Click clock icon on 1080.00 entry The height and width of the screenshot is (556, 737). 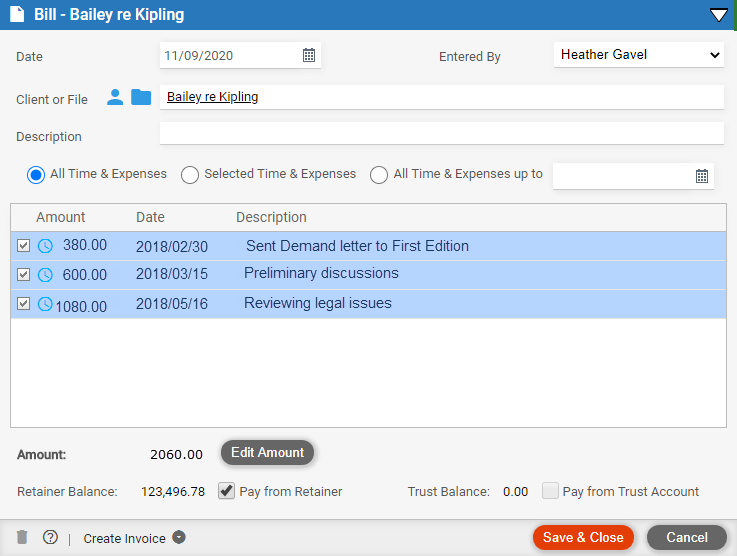tap(45, 304)
